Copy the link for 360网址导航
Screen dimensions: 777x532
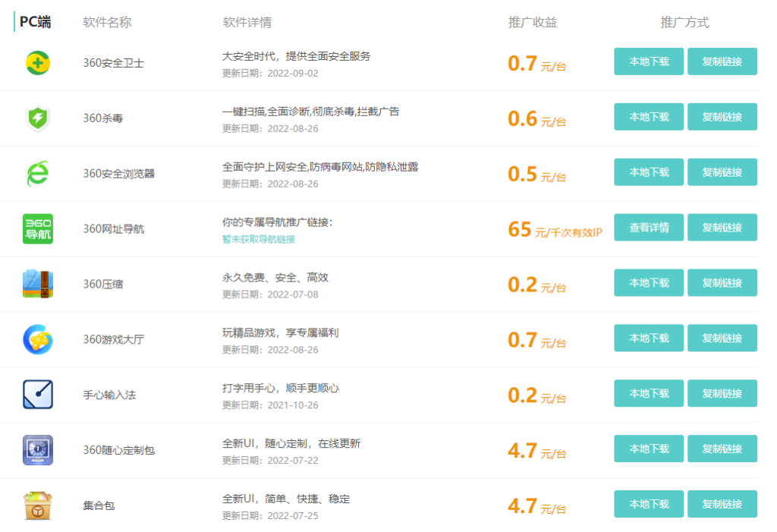pos(722,228)
